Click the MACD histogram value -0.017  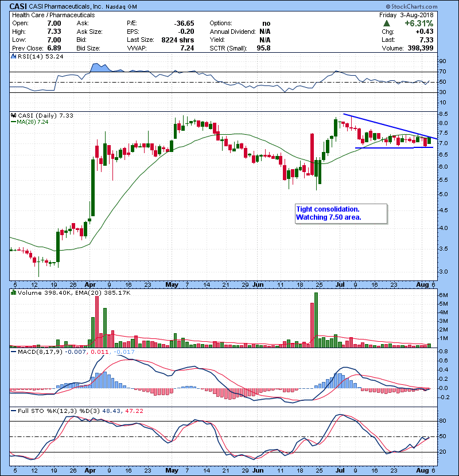[x=123, y=352]
